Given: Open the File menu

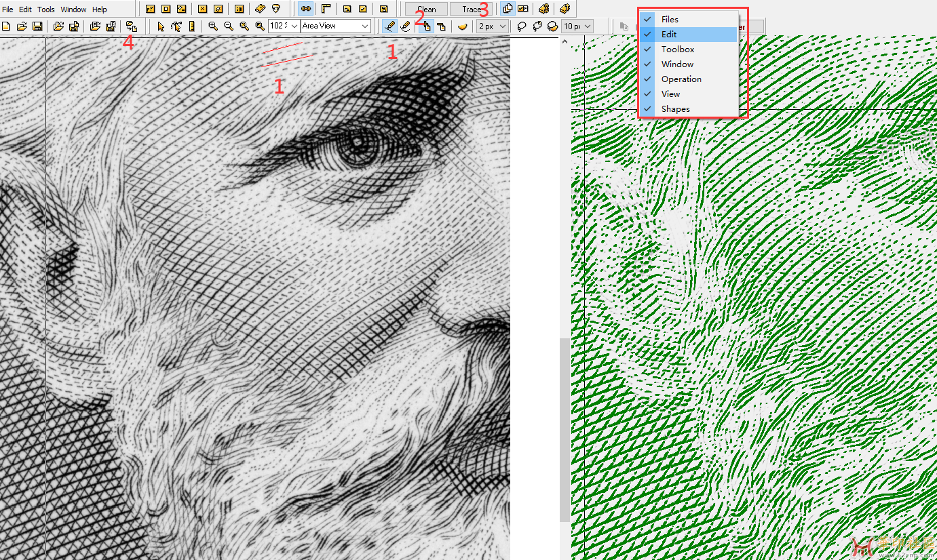Looking at the screenshot, I should click(7, 9).
